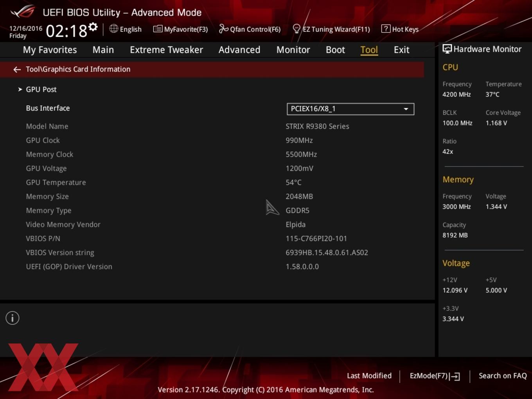Viewport: 532px width, 399px height.
Task: Click the Hardware Monitor display icon
Action: (x=447, y=49)
